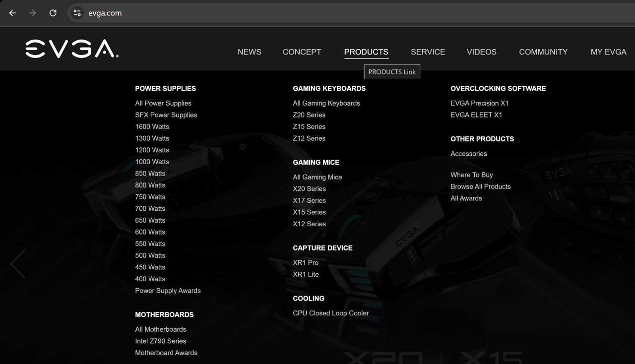Select 650 Watts power supplies
This screenshot has height=364, width=635.
(x=150, y=220)
